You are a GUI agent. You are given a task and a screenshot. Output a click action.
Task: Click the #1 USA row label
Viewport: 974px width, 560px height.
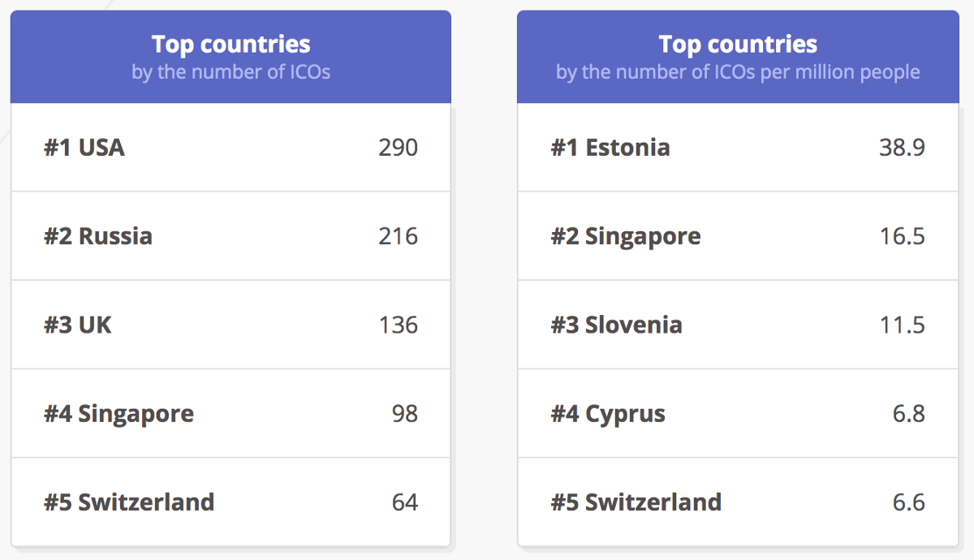84,148
